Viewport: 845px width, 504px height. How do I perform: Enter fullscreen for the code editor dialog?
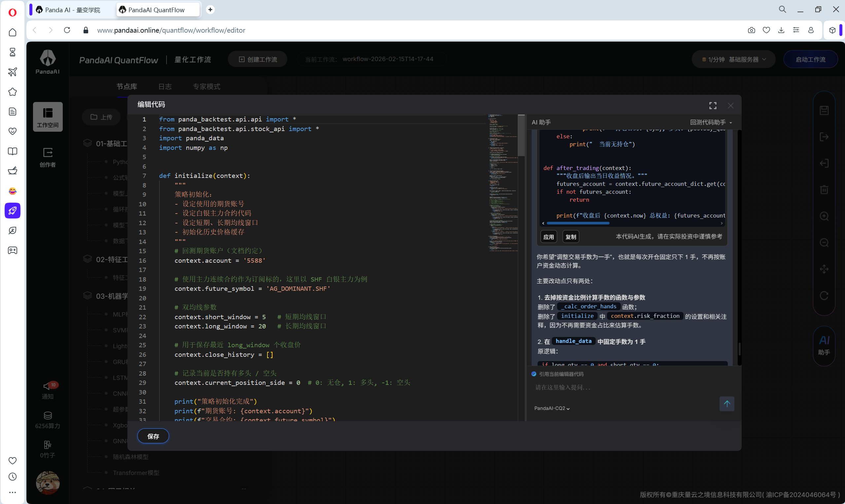click(713, 106)
